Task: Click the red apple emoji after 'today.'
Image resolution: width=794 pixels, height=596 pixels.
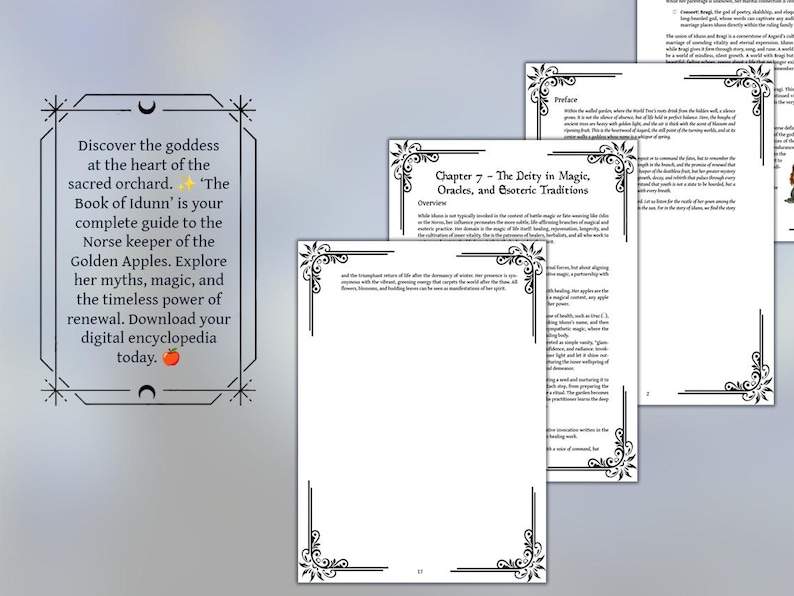Action: click(171, 357)
